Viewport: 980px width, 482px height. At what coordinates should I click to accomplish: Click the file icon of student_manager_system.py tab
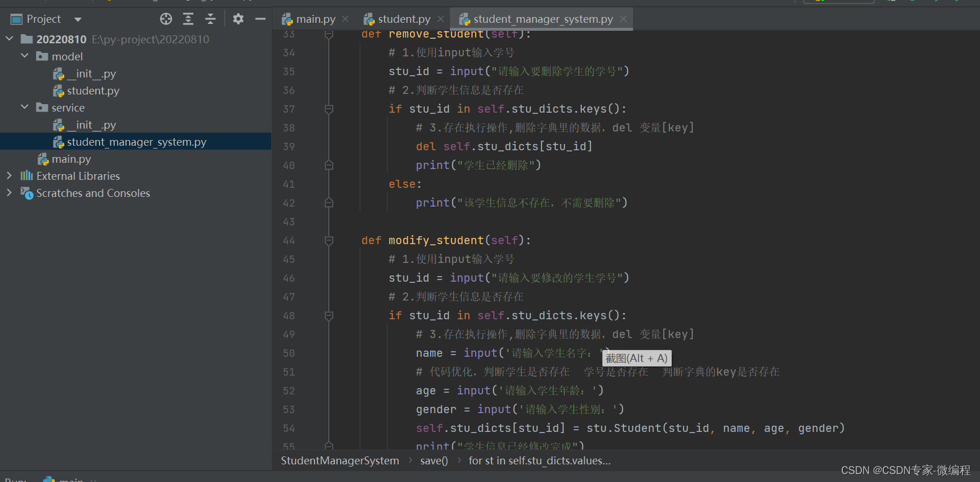465,19
